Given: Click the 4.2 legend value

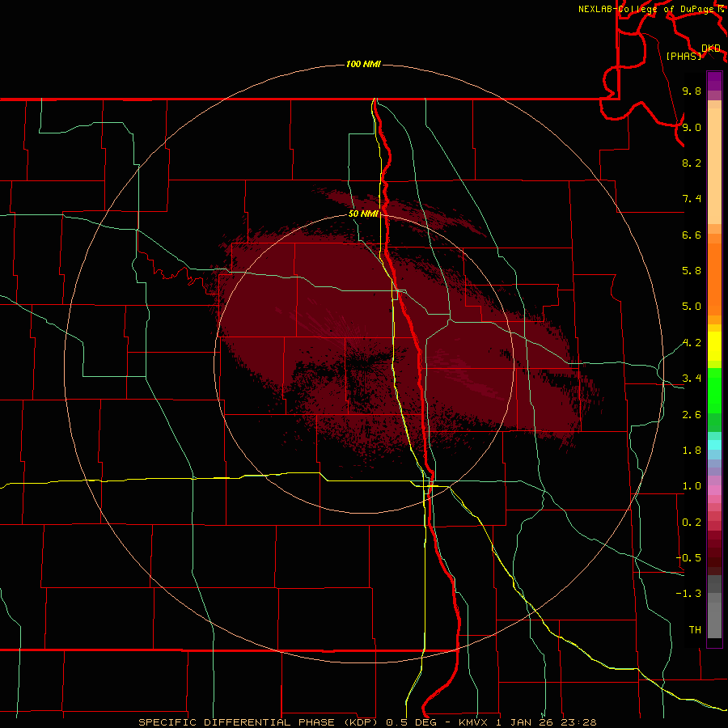Looking at the screenshot, I should click(692, 343).
